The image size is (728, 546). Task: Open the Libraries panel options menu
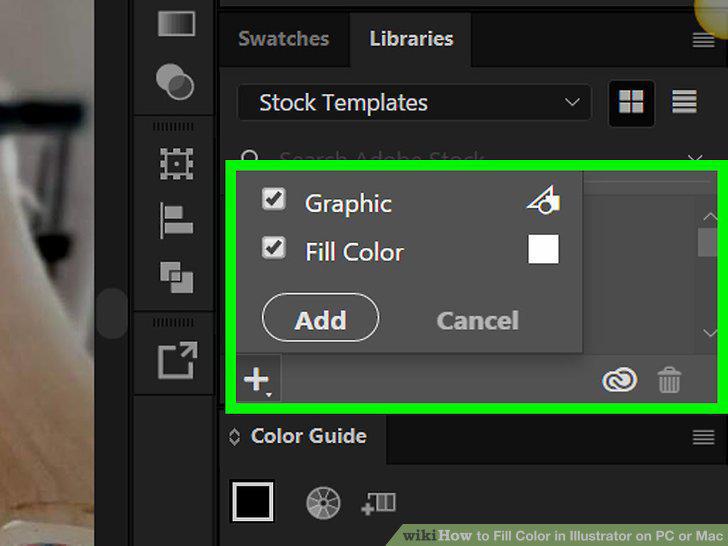click(x=703, y=40)
